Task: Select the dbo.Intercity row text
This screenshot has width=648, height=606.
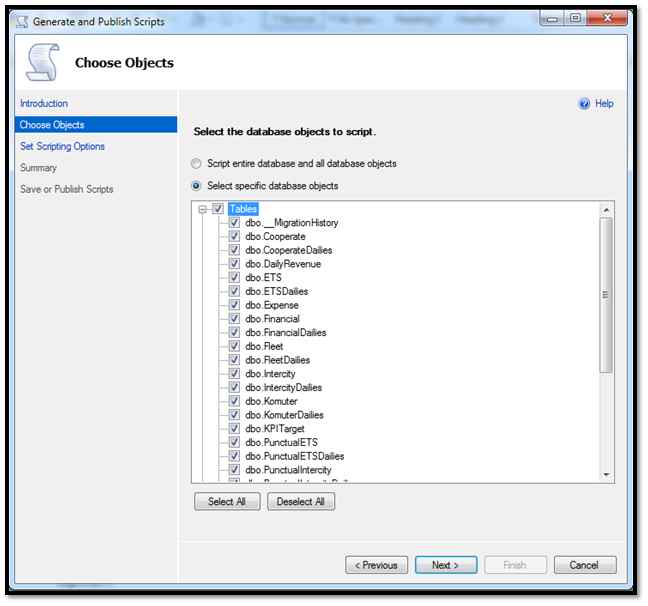Action: 270,374
